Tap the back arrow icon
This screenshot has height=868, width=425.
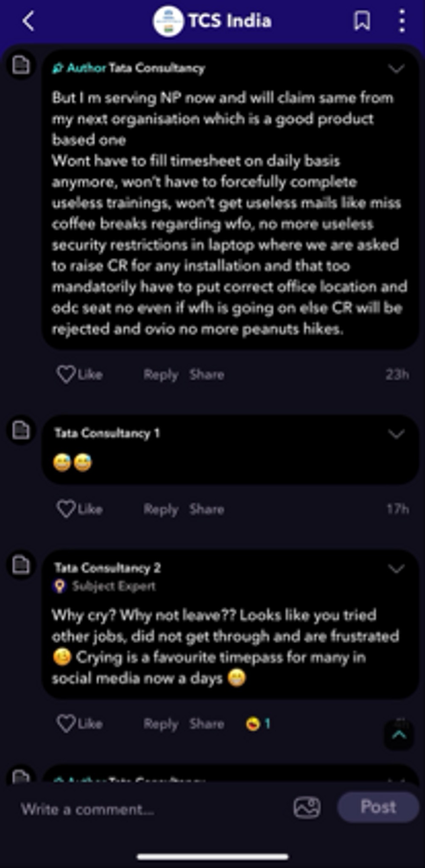click(28, 21)
